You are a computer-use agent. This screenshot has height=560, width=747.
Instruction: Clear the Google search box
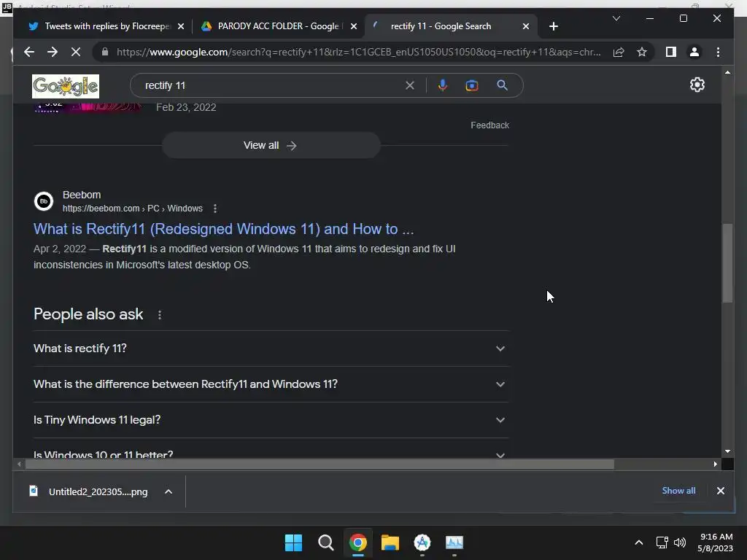tap(410, 86)
